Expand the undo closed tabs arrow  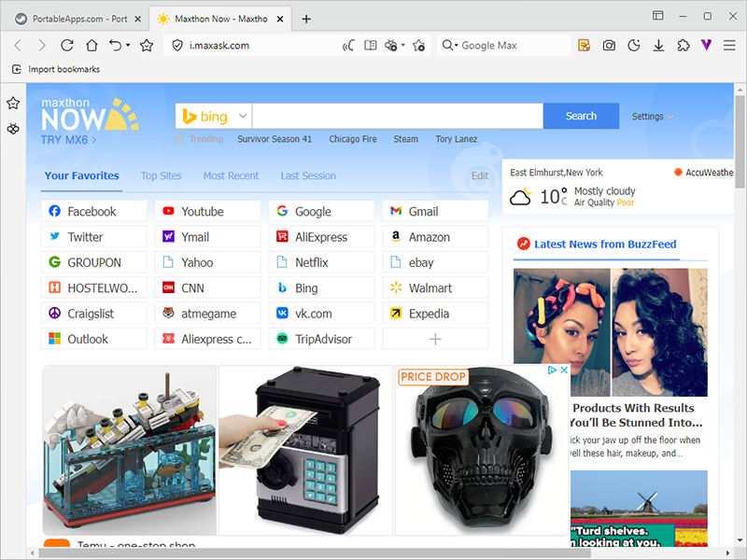tap(127, 45)
